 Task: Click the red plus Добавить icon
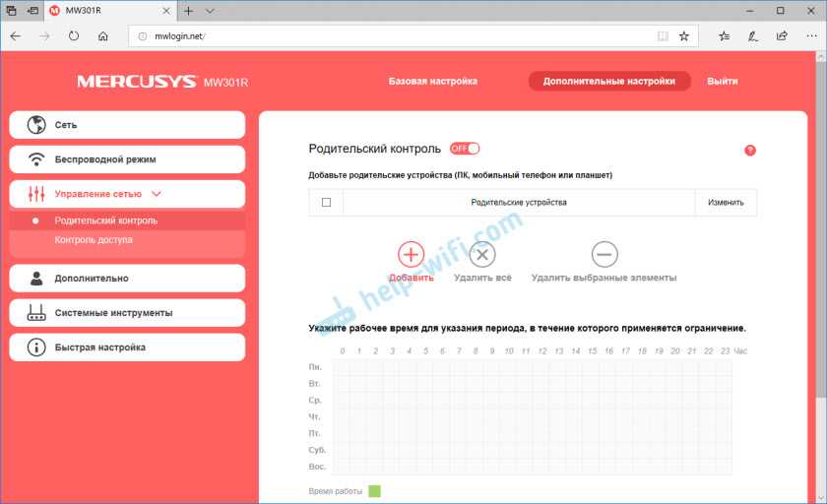(410, 254)
